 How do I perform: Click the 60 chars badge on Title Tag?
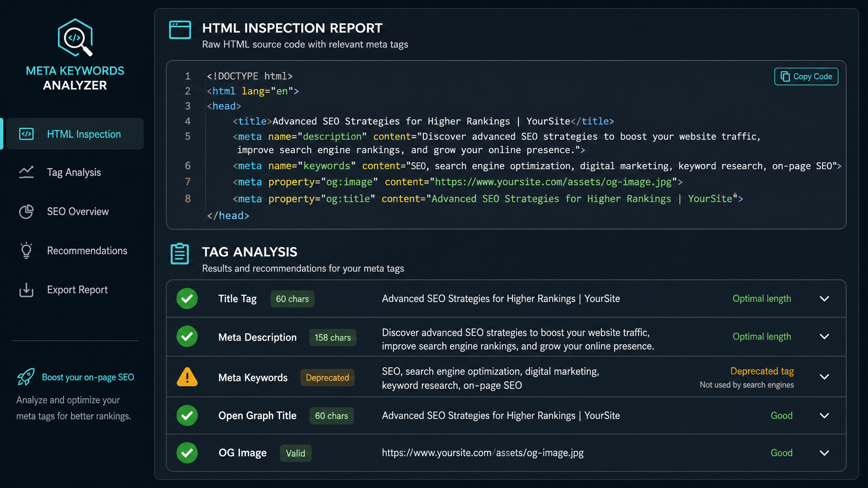292,299
